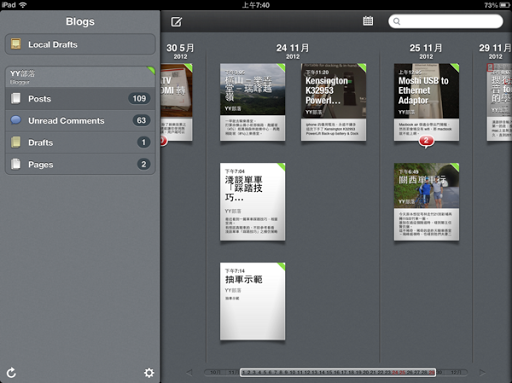Click the 63 unread comments badge
Screen dimensions: 512x383
pos(141,120)
